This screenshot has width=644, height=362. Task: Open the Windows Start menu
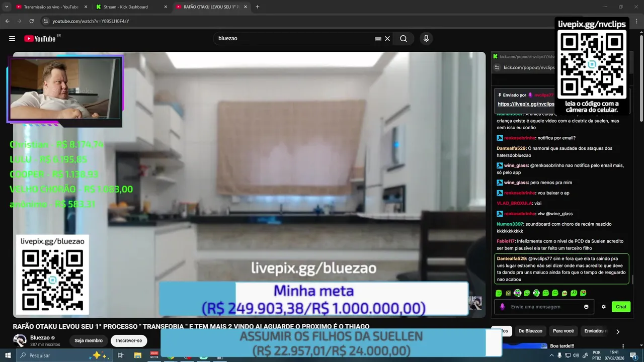(7, 355)
